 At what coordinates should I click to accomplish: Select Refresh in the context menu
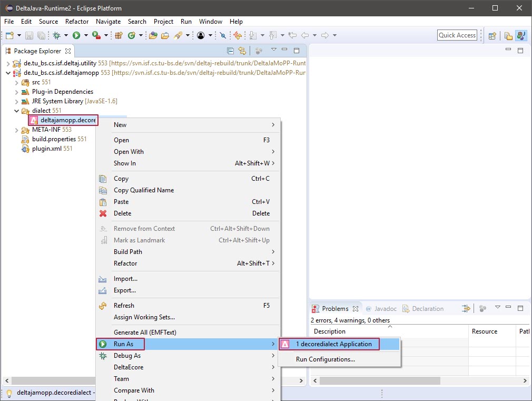tap(124, 306)
